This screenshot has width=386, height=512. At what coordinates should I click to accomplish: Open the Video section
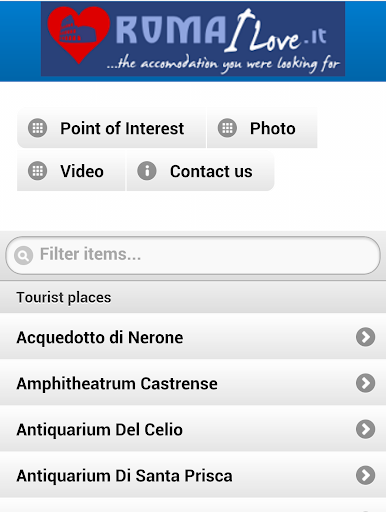click(71, 171)
